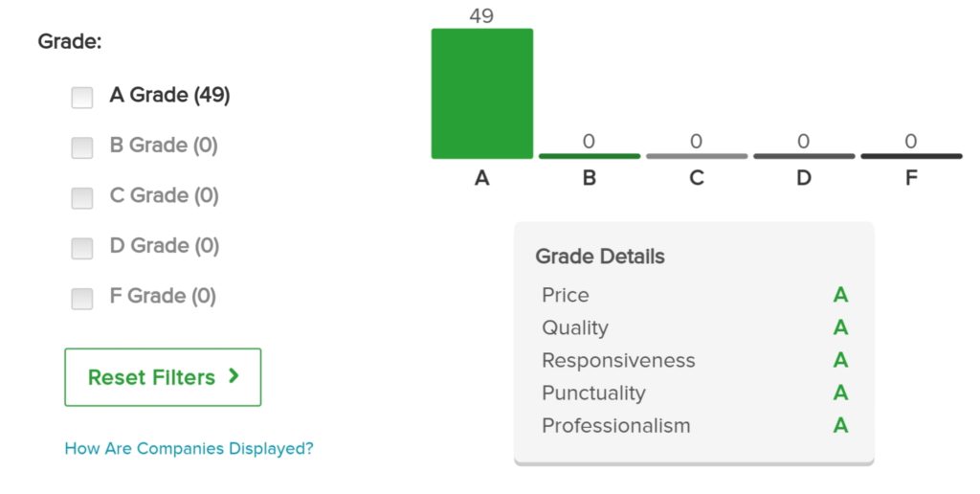This screenshot has width=980, height=494.
Task: Click the B grade bar in chart
Action: 590,156
